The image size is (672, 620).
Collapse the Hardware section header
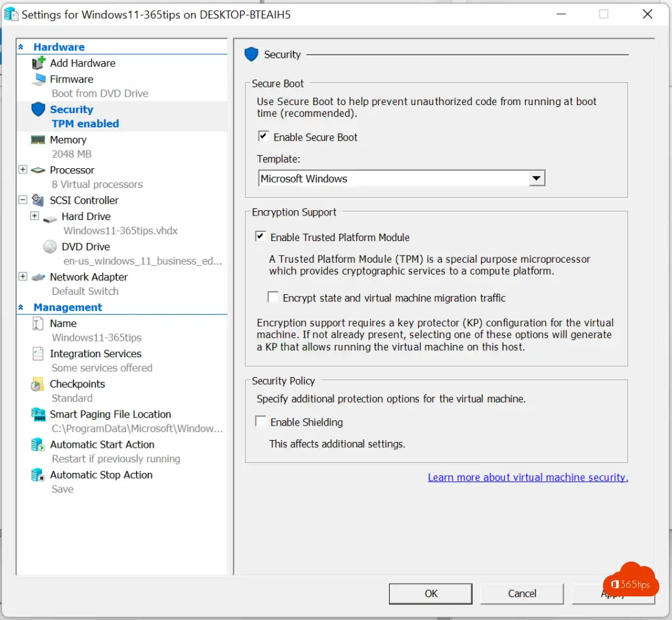pyautogui.click(x=21, y=47)
